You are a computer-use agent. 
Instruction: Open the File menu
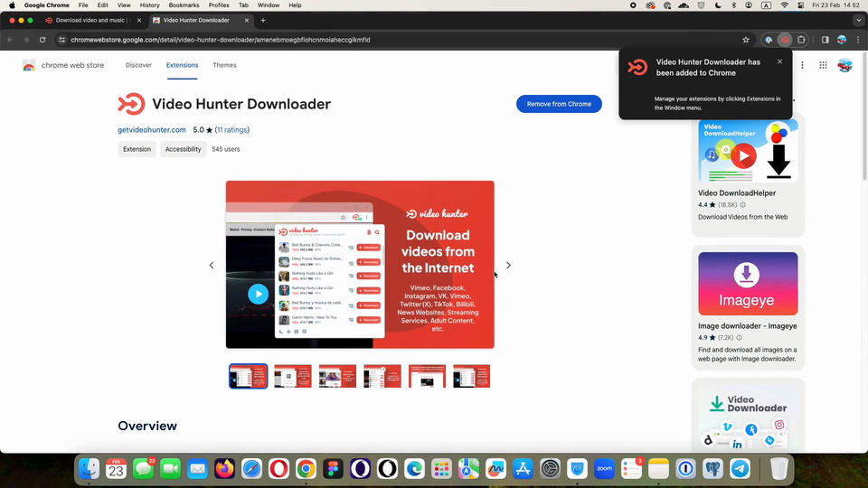click(83, 5)
